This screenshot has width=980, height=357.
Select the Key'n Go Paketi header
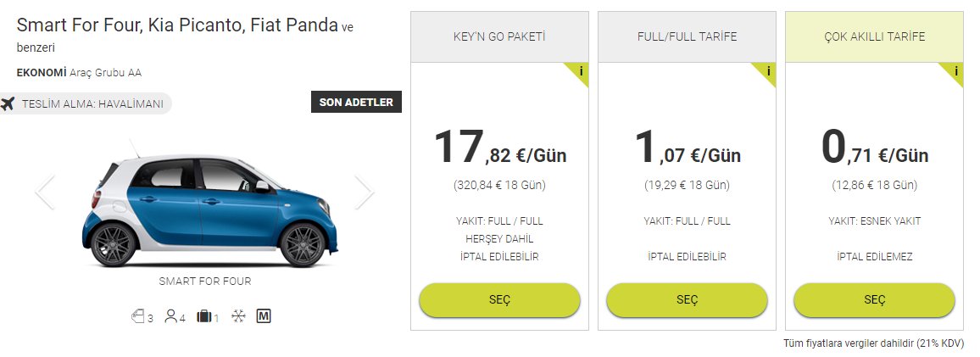coord(498,36)
